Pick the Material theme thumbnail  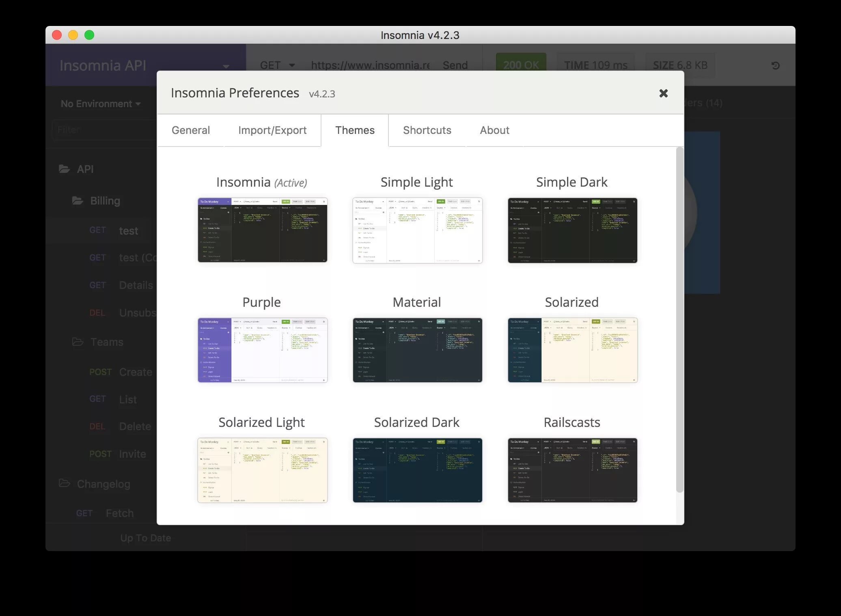(x=417, y=350)
